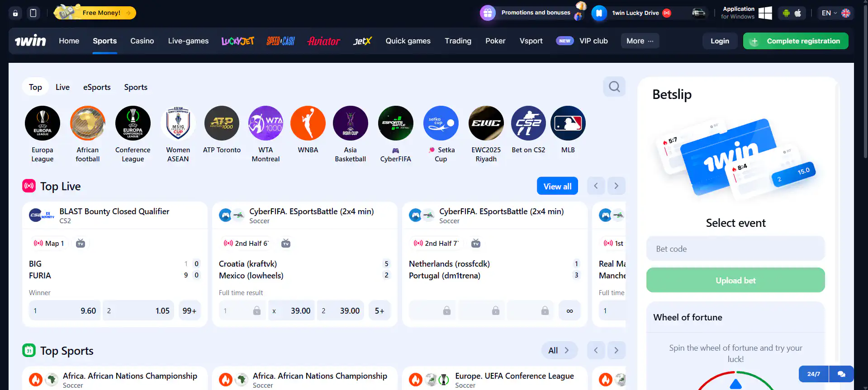Image resolution: width=868 pixels, height=390 pixels.
Task: Click Complete registration button
Action: (796, 41)
